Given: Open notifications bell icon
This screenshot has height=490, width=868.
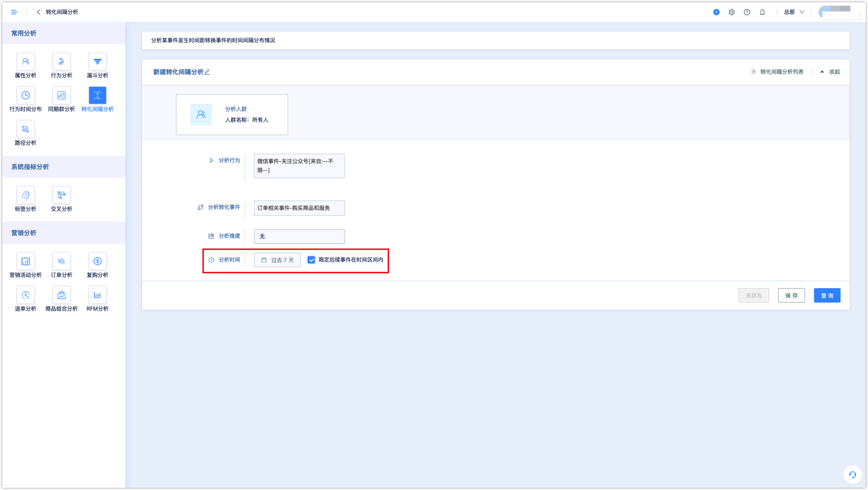Looking at the screenshot, I should [x=762, y=12].
